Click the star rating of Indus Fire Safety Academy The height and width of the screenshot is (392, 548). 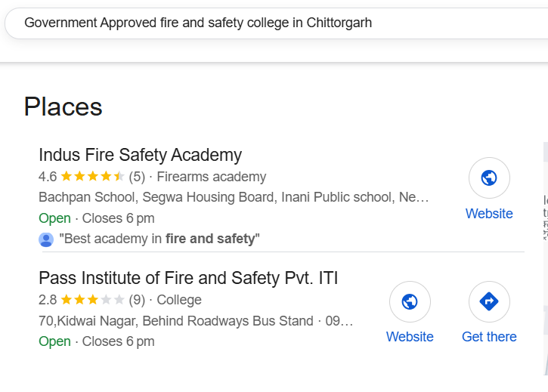pyautogui.click(x=92, y=177)
